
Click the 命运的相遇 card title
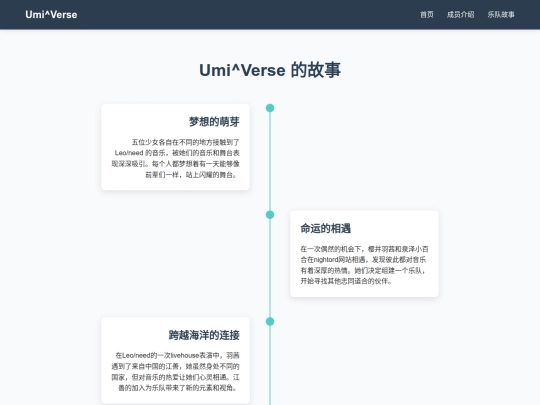[x=326, y=228]
